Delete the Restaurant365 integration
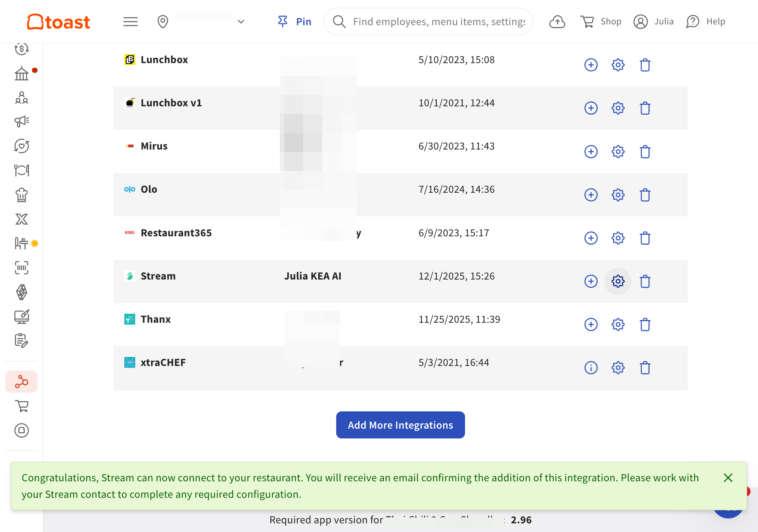 pos(645,238)
